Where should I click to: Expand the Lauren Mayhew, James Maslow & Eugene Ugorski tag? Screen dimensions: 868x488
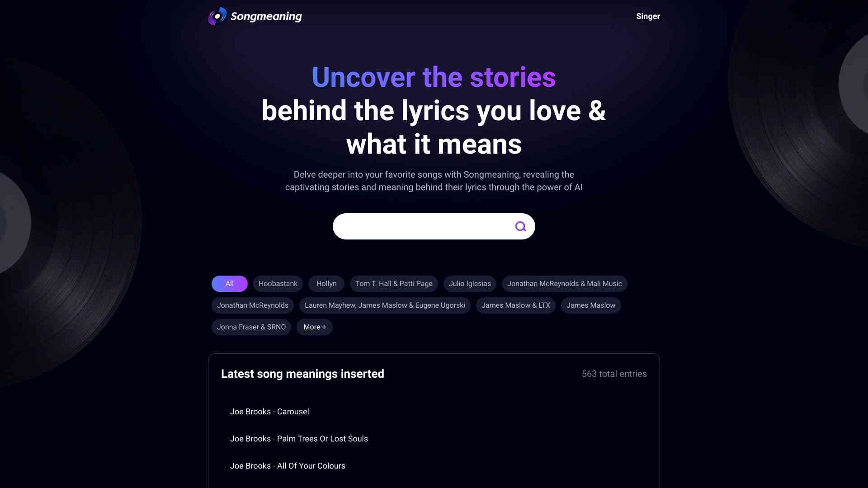tap(385, 305)
